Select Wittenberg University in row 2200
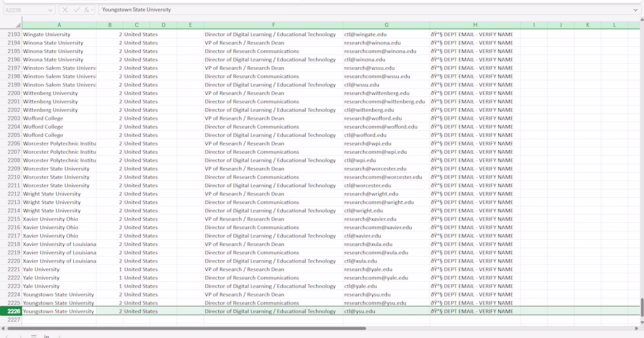The image size is (644, 338). pos(59,93)
